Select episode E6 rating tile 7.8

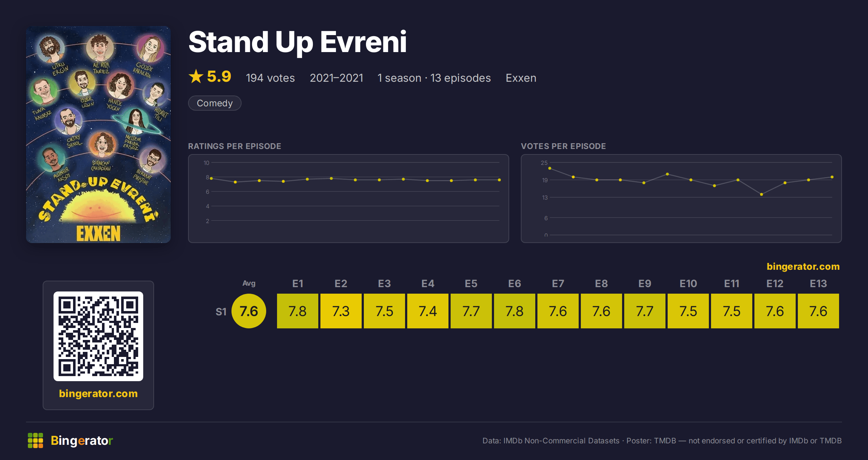tap(515, 311)
